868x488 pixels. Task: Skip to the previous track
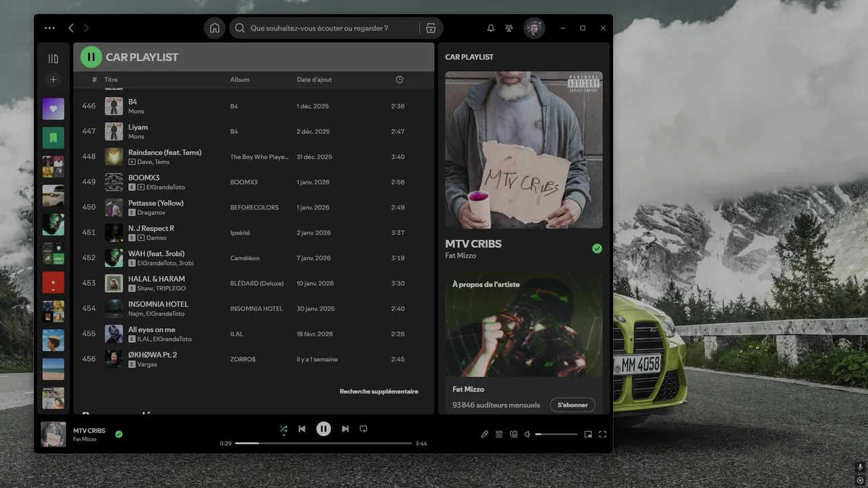pyautogui.click(x=302, y=429)
